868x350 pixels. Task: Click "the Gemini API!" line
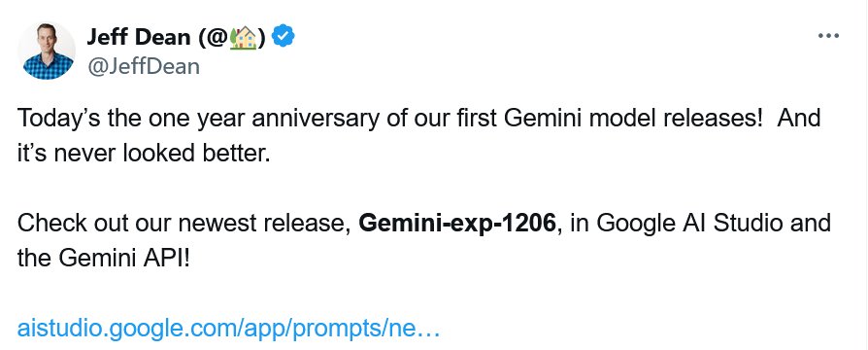[104, 258]
